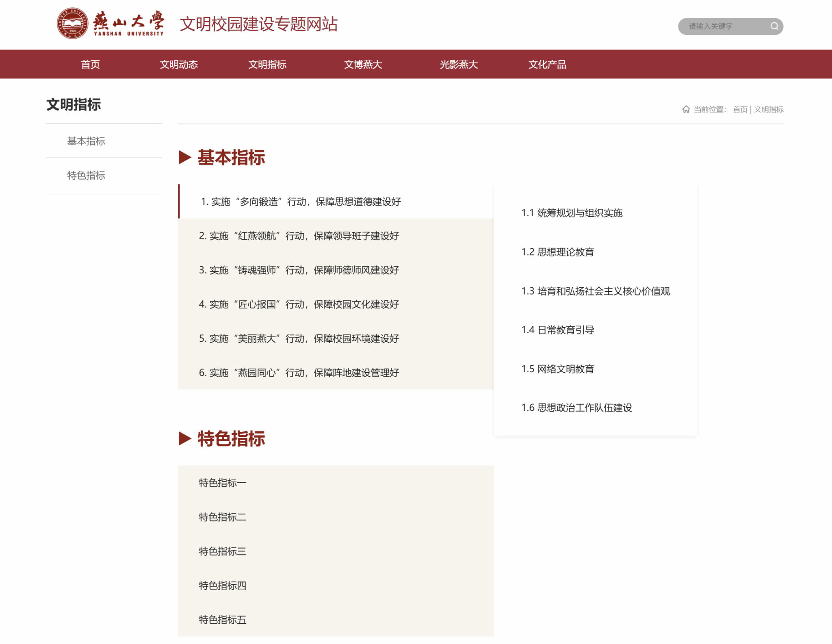
Task: Expand item 4 “匠心报国”行动
Action: [299, 304]
